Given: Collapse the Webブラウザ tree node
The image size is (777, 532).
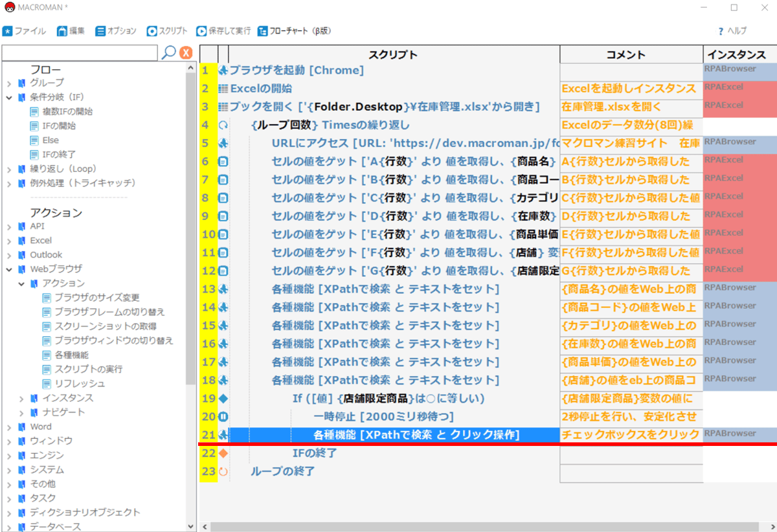Looking at the screenshot, I should click(10, 269).
